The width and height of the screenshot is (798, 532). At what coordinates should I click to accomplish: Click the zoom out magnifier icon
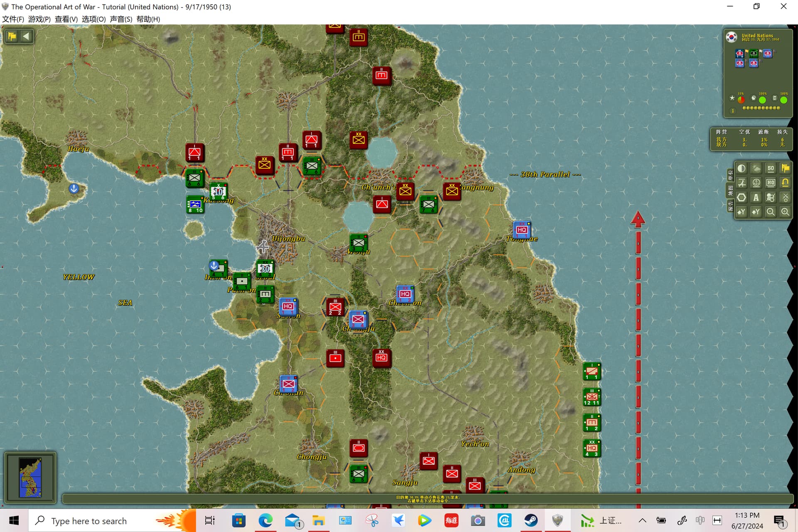coord(771,212)
